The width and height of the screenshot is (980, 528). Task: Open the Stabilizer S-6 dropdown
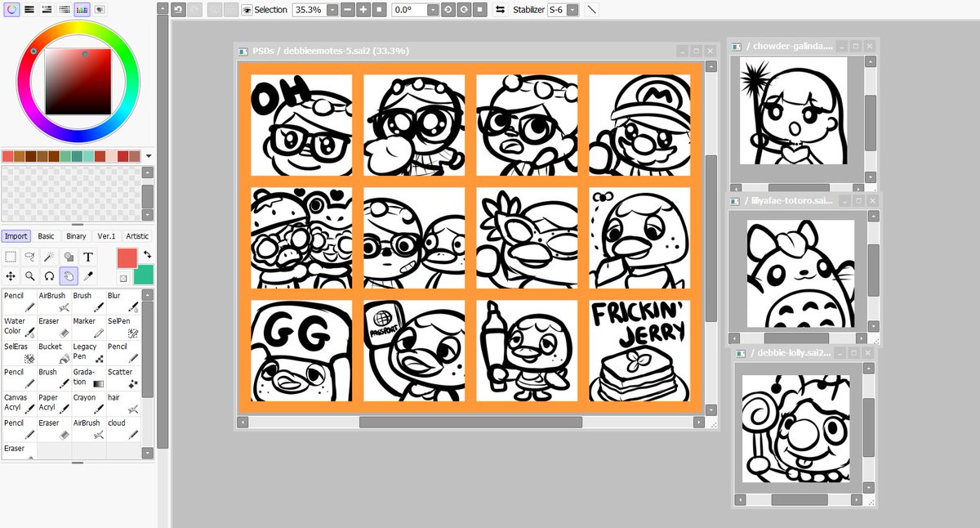tap(572, 10)
